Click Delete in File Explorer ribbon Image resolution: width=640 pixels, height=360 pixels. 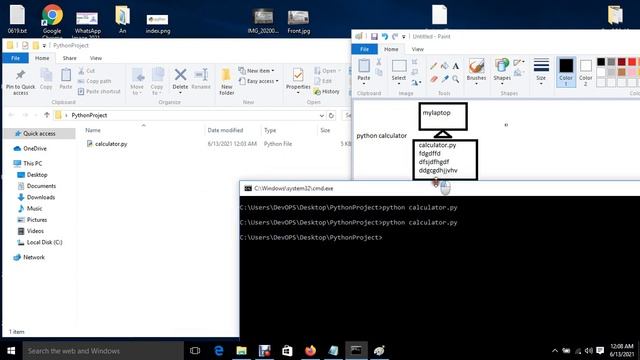click(180, 80)
